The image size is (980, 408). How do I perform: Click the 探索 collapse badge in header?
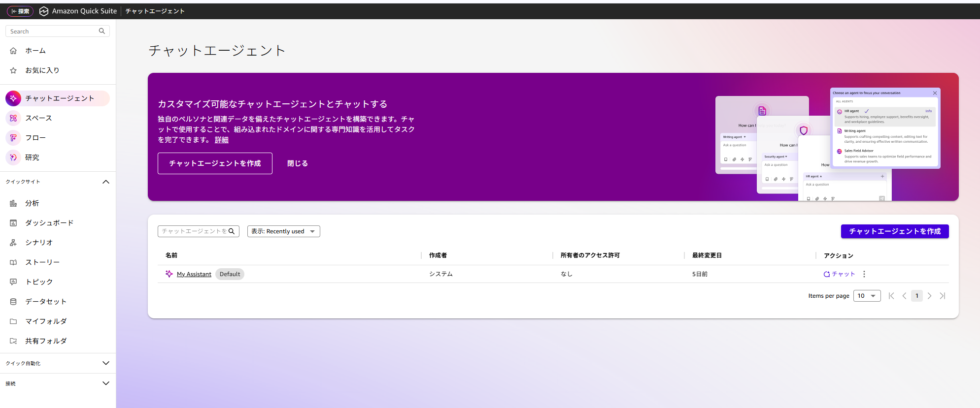(20, 11)
